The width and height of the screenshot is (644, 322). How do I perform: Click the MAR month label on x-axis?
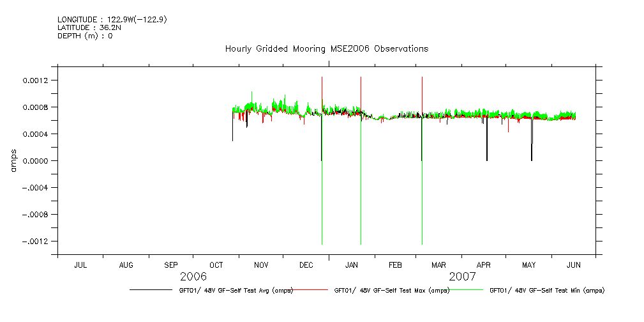coord(439,264)
